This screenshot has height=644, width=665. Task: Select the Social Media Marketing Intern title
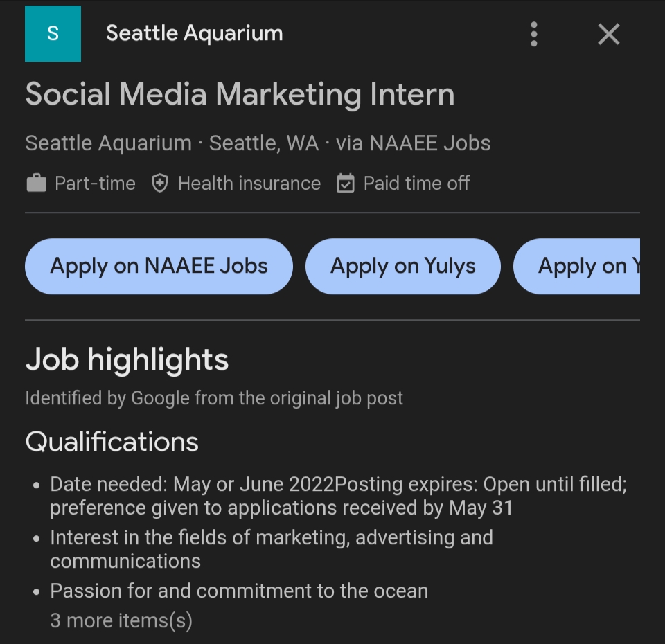pyautogui.click(x=240, y=94)
